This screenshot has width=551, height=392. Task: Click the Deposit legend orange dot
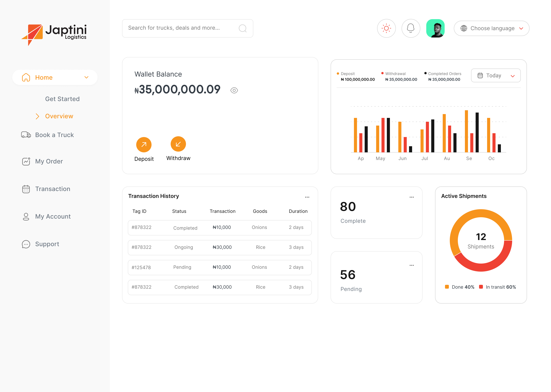(338, 74)
